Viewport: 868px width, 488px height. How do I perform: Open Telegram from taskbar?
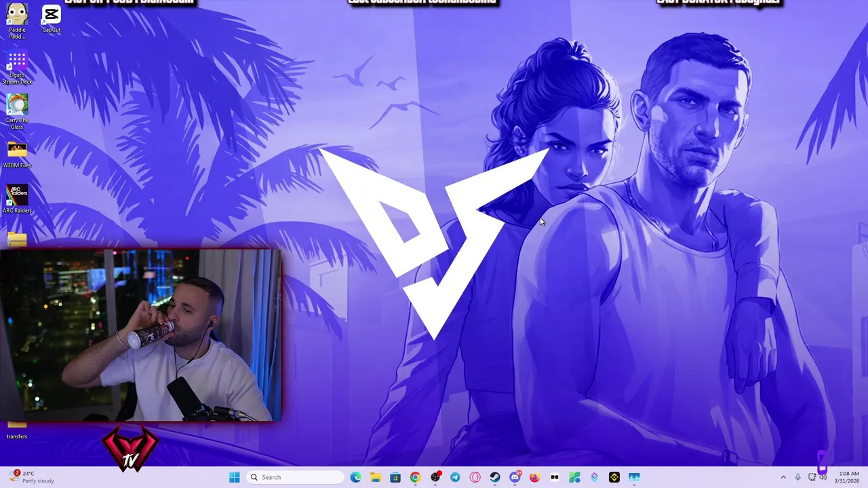455,477
